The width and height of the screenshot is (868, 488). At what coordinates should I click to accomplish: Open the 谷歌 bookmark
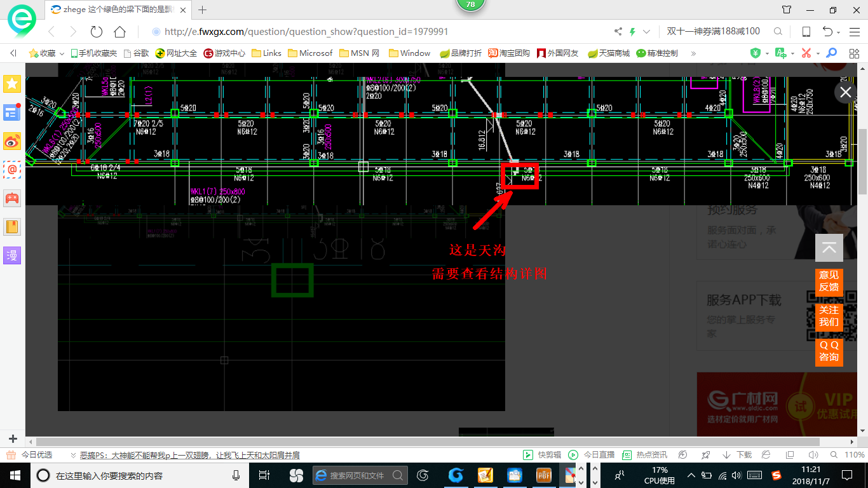pos(136,53)
